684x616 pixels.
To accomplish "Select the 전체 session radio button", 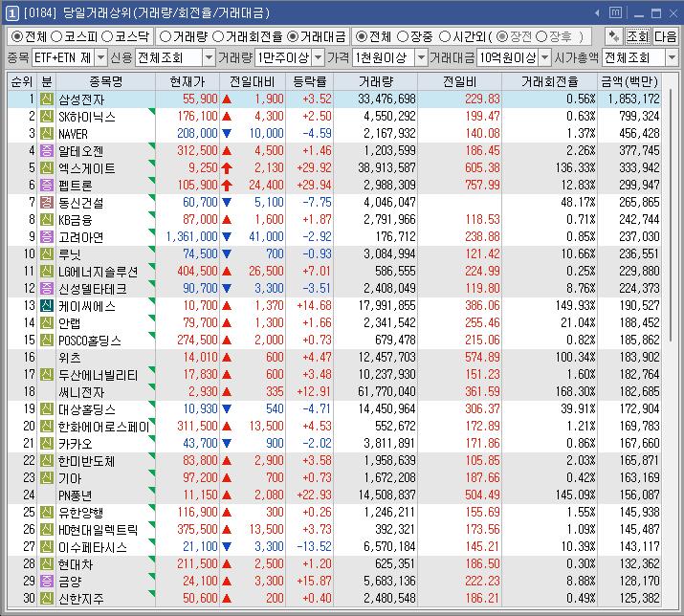I will point(361,36).
